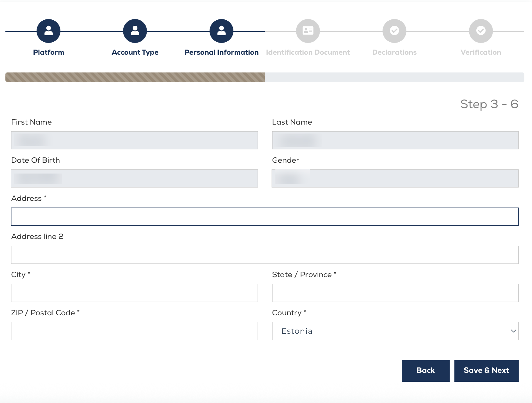Screen dimensions: 532x403
Task: Select the City text field
Action: [134, 293]
